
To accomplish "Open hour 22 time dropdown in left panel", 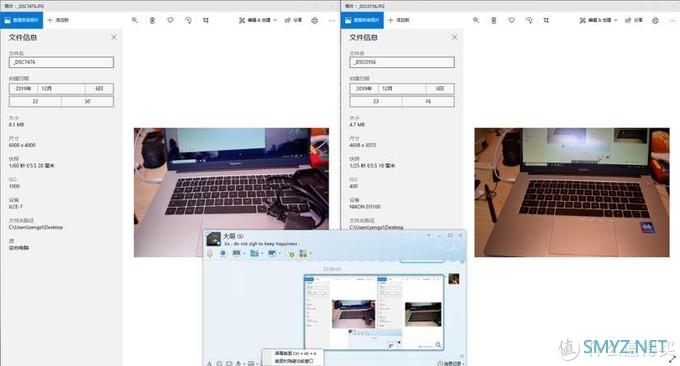I will (x=35, y=101).
